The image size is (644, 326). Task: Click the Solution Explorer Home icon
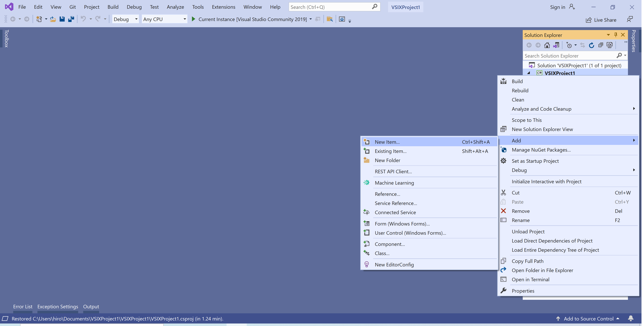547,45
